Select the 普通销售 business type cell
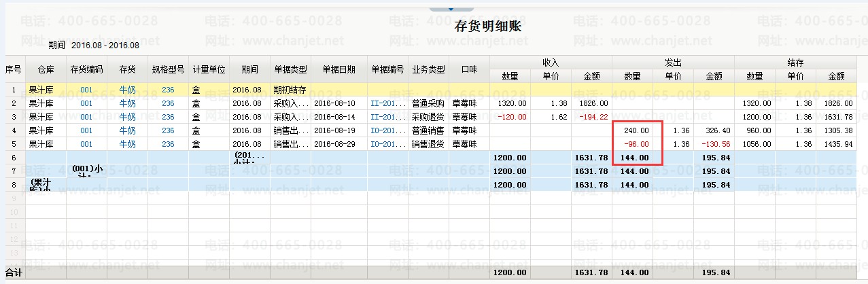The height and width of the screenshot is (284, 868). (428, 130)
